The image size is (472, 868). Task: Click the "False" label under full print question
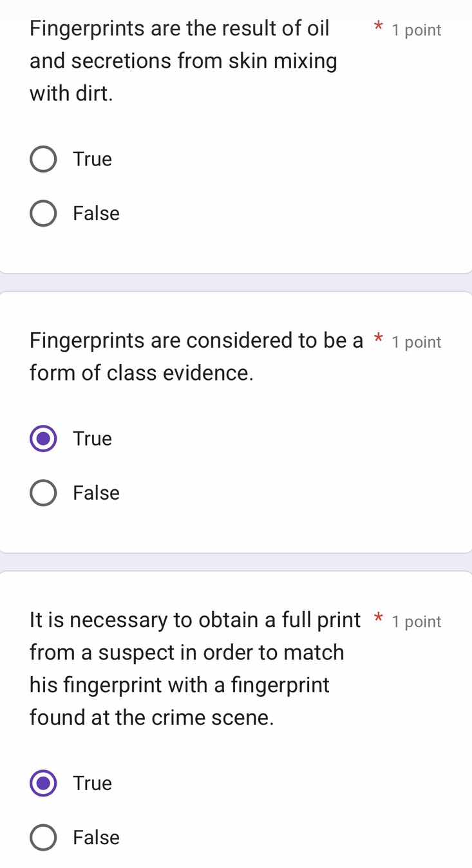[97, 837]
